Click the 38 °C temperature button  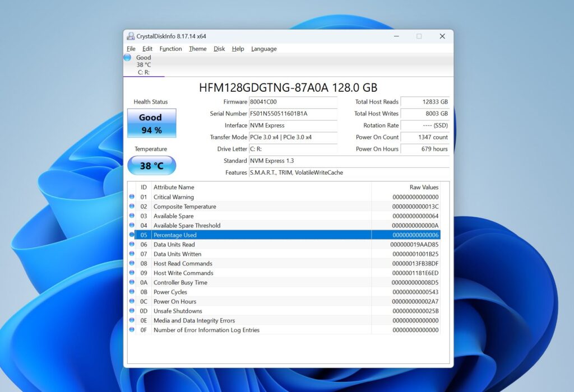click(x=151, y=165)
